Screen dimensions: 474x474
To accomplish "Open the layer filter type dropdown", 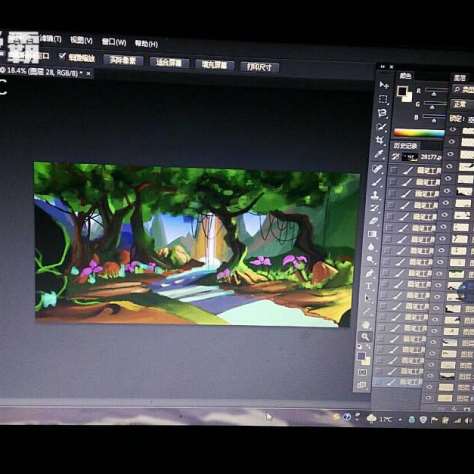I will pyautogui.click(x=464, y=90).
